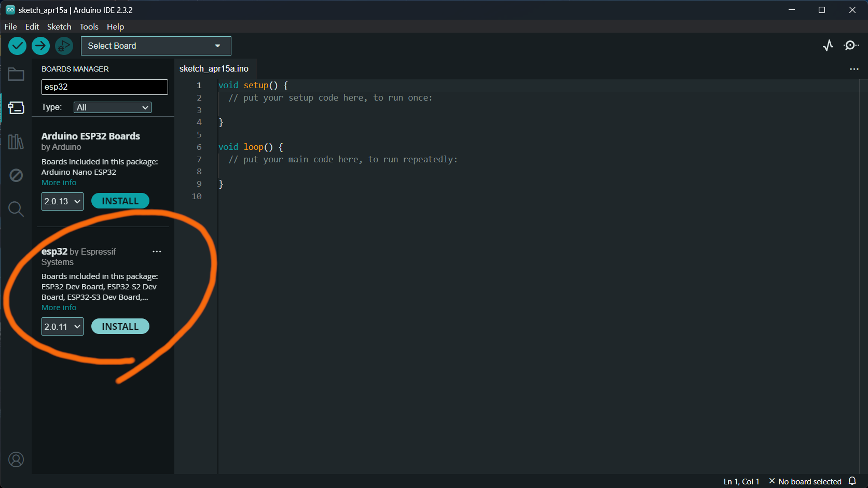Screen dimensions: 868x488
Task: Open the notifications bell in the status bar
Action: tap(852, 481)
